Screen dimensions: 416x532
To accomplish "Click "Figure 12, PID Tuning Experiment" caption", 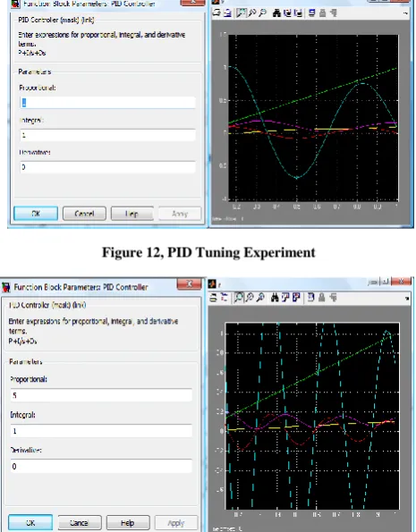I will pyautogui.click(x=208, y=253).
